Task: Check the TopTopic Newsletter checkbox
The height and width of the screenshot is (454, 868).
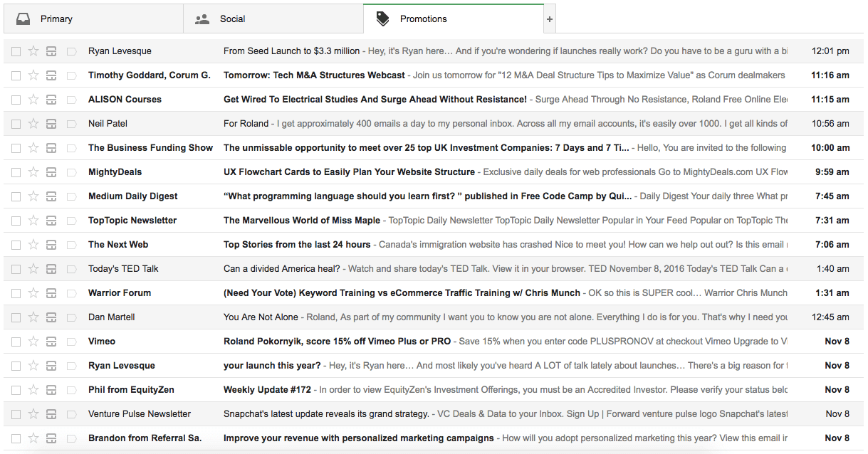Action: [x=16, y=221]
